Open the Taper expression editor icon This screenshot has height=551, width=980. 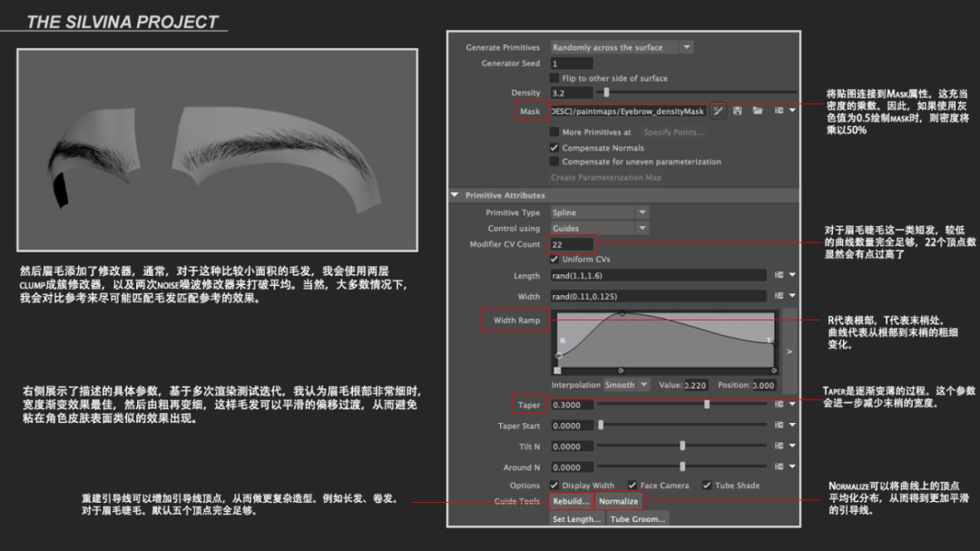(779, 404)
